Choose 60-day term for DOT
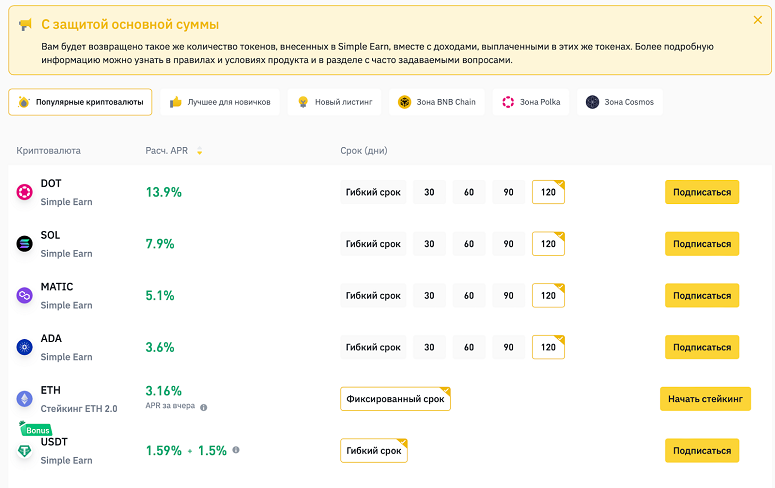Screen dimensions: 775x488 [x=469, y=192]
